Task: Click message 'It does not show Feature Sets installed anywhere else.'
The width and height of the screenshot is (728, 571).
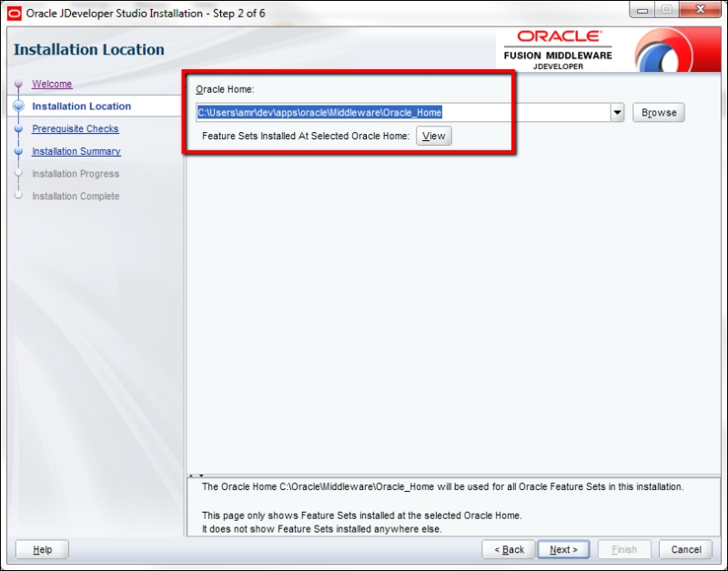Action: pyautogui.click(x=322, y=529)
